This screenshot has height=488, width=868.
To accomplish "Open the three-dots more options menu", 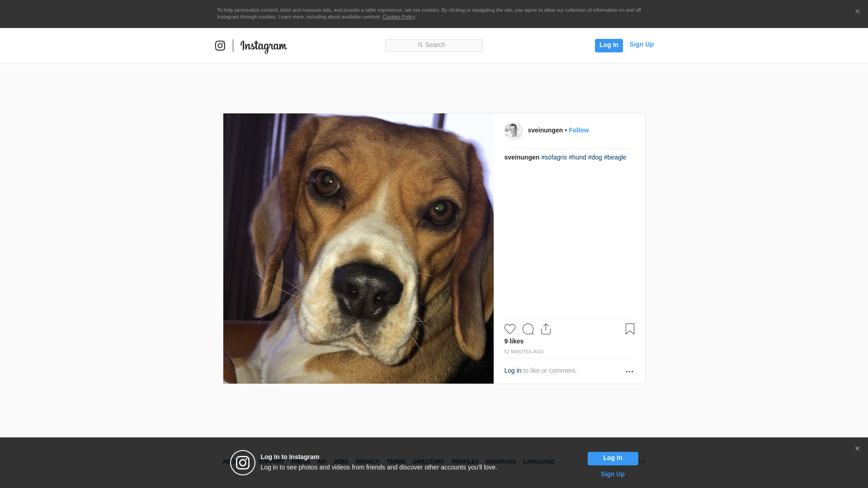I will coord(629,371).
